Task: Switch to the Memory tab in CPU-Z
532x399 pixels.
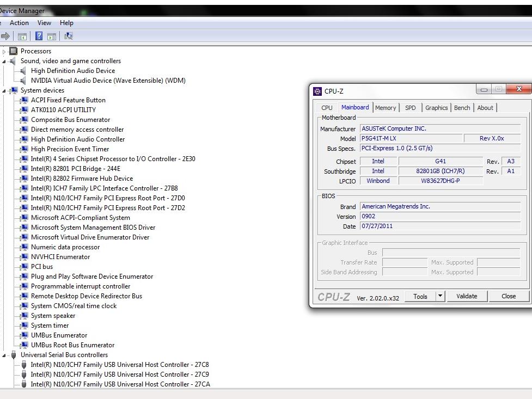Action: 386,108
